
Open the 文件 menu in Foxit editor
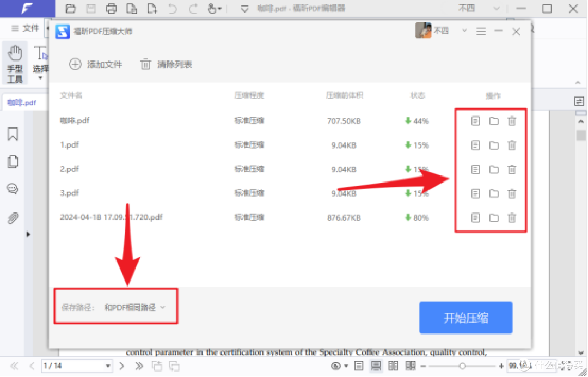[x=26, y=28]
